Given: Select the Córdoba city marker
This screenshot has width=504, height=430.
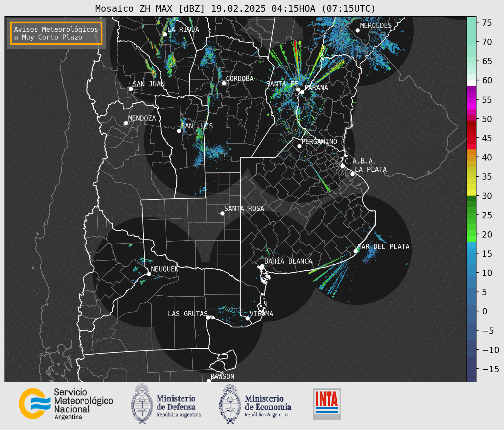Looking at the screenshot, I should tap(224, 83).
